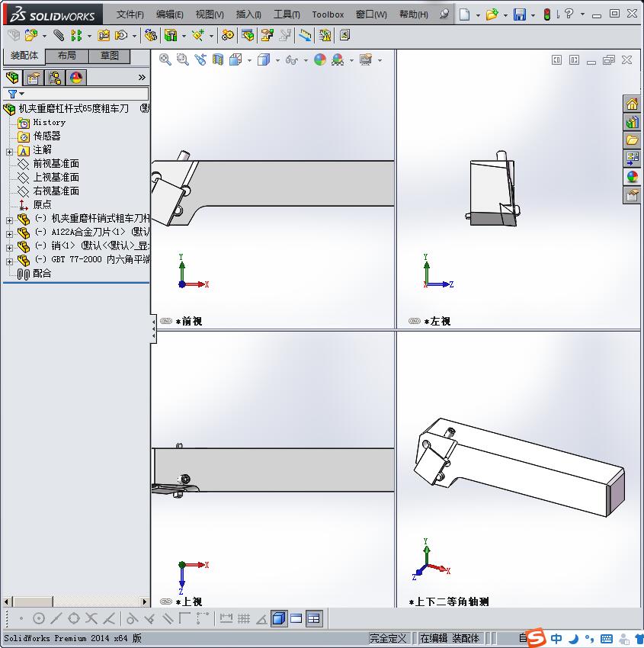Open the 工具(T) menu

coord(287,14)
